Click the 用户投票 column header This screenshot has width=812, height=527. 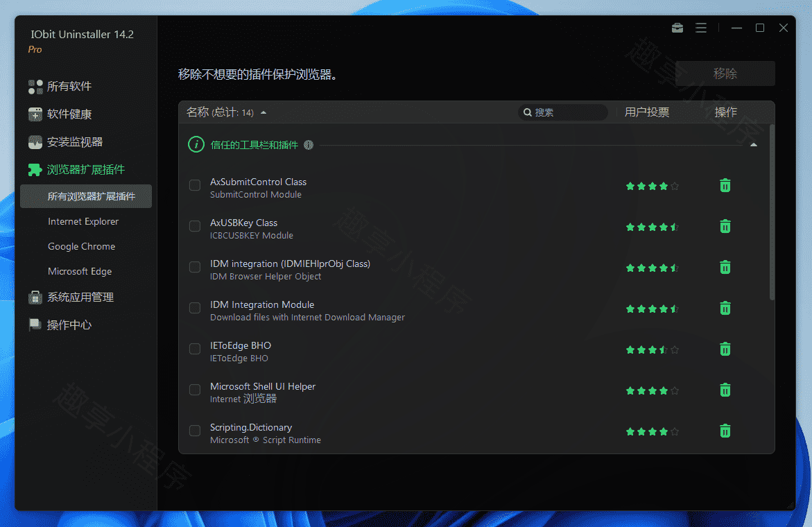(x=647, y=112)
